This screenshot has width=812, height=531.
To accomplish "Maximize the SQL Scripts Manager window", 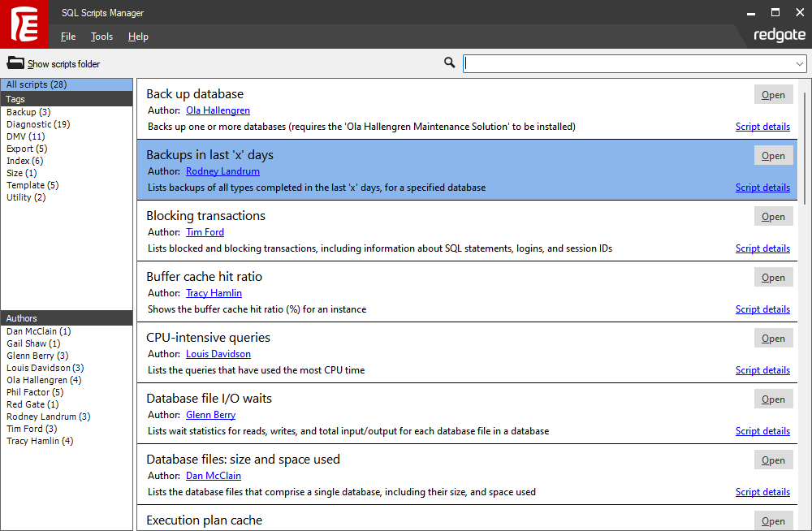I will [775, 12].
